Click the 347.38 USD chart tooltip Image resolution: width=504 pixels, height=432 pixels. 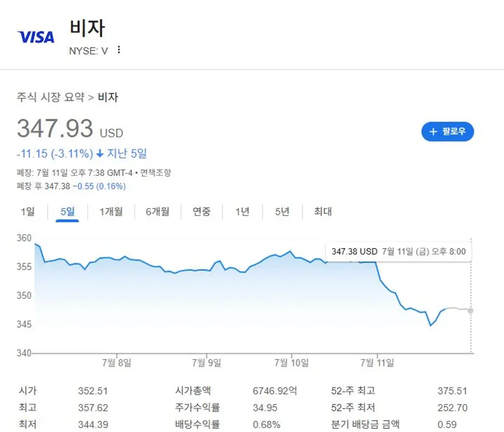(x=398, y=252)
